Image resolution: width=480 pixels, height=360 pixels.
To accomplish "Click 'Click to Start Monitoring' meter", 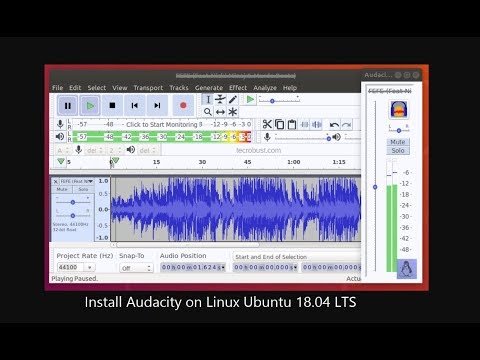I will click(x=162, y=124).
